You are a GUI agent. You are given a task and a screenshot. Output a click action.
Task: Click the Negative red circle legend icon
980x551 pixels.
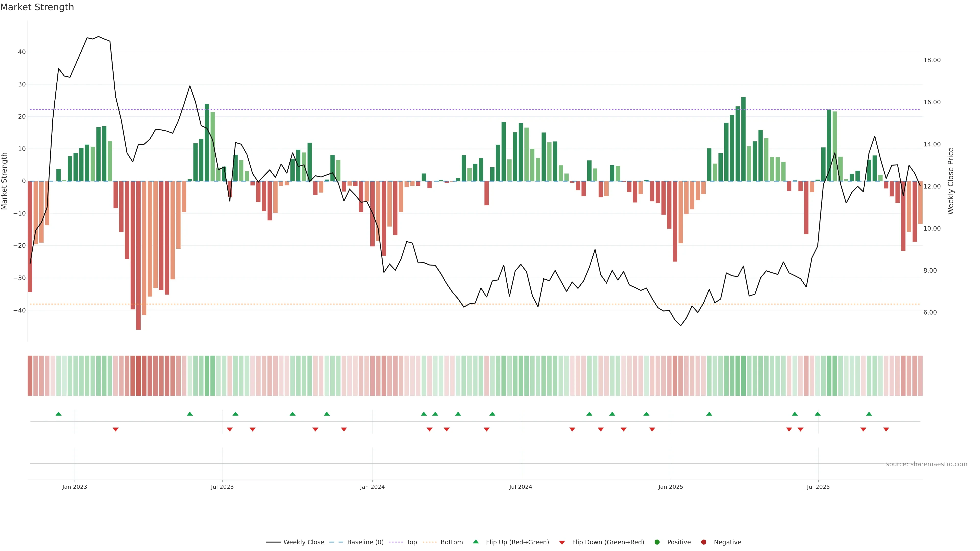pos(703,542)
